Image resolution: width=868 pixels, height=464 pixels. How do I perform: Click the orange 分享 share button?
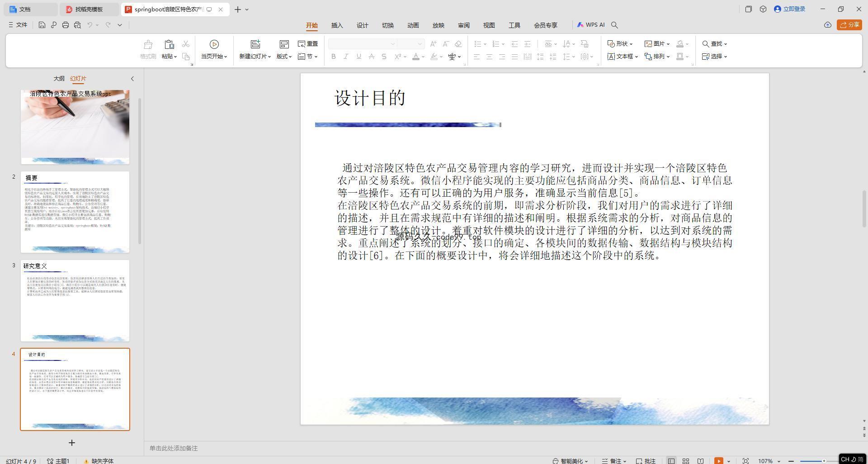tap(849, 25)
